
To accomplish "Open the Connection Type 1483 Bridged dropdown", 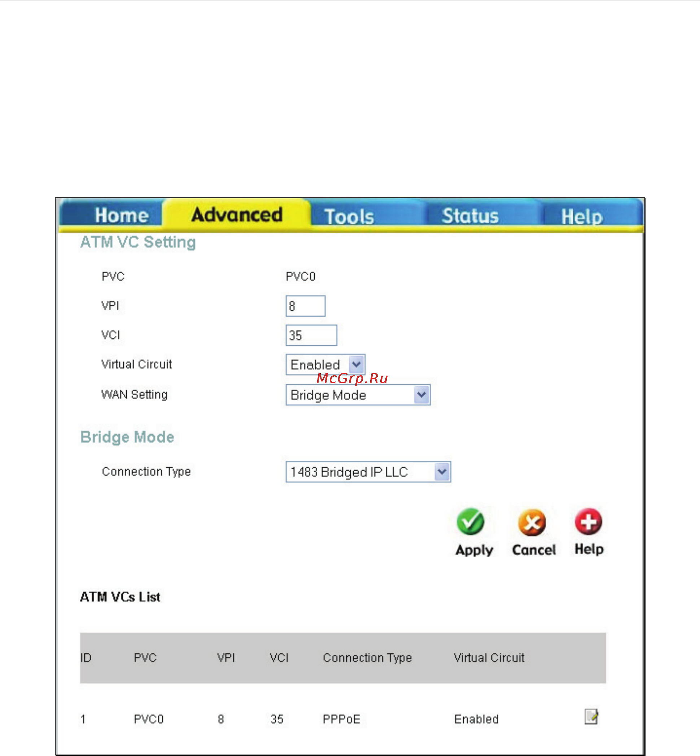I will (x=368, y=472).
